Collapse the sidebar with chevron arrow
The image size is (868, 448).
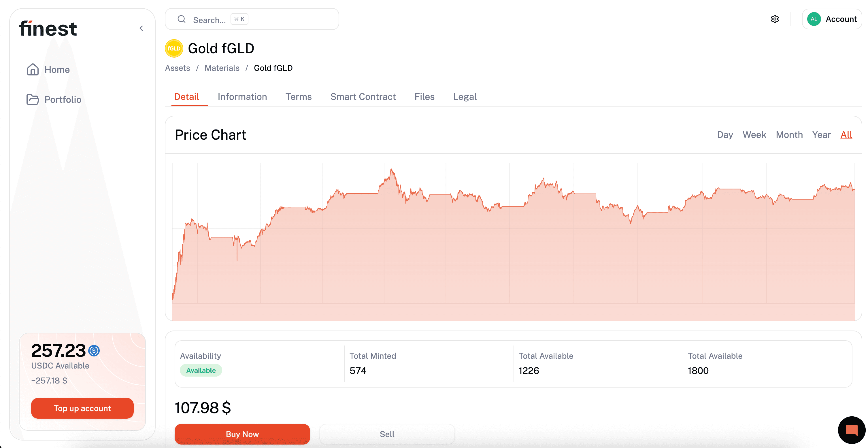(141, 28)
